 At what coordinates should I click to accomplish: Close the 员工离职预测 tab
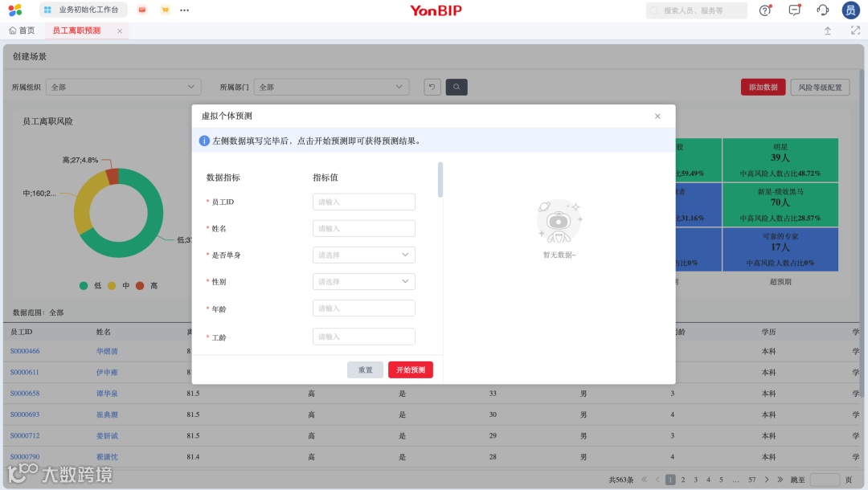coord(120,31)
